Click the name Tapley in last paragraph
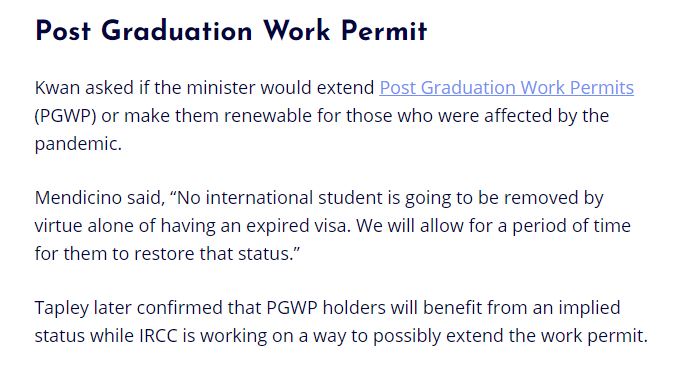684x371 pixels. tap(62, 308)
